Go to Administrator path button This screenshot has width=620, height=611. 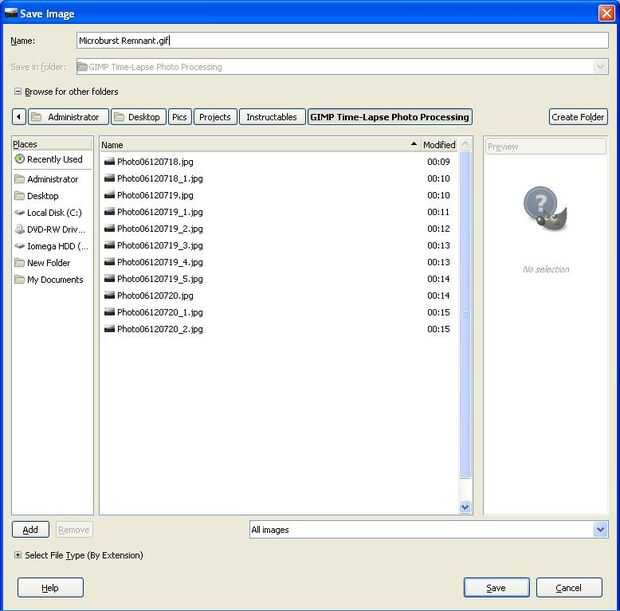point(68,117)
